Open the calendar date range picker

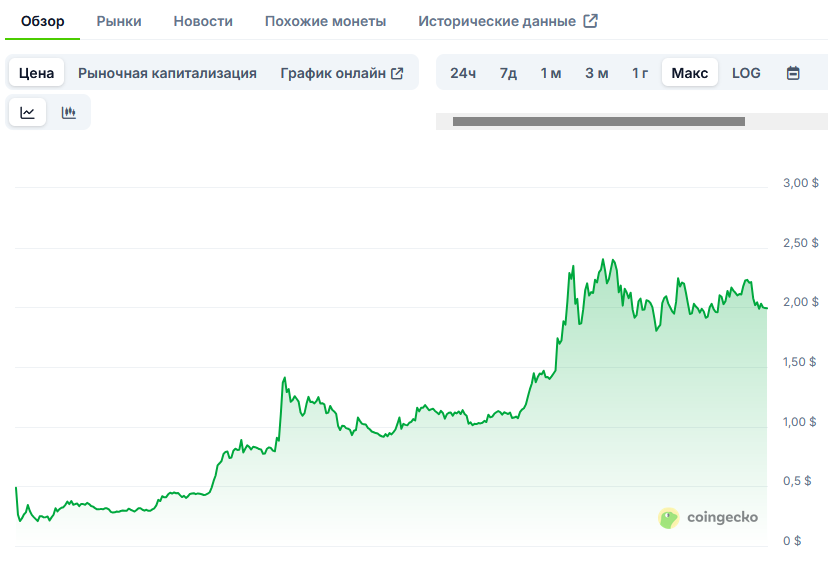(x=793, y=73)
